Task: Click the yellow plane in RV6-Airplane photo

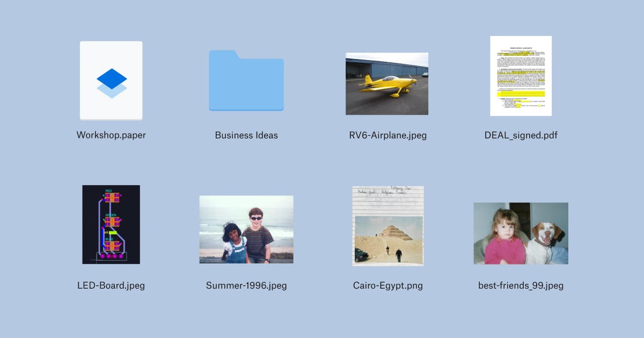Action: point(387,85)
